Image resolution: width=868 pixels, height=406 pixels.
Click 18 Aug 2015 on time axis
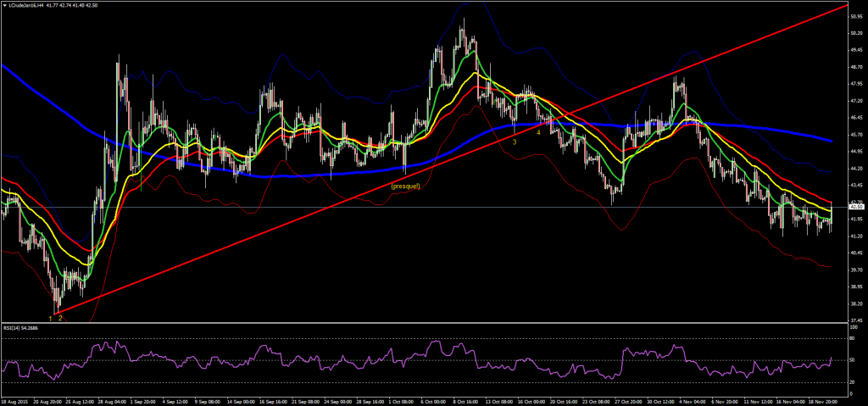click(15, 400)
